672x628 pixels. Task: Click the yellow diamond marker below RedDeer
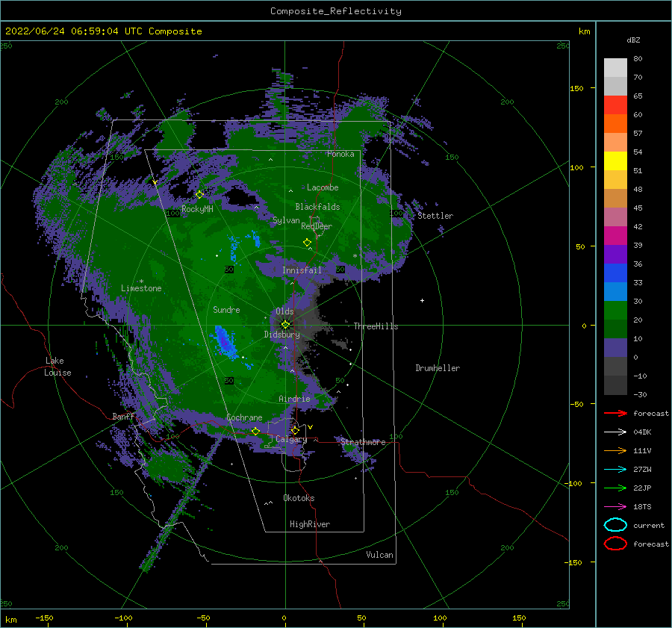tap(308, 243)
